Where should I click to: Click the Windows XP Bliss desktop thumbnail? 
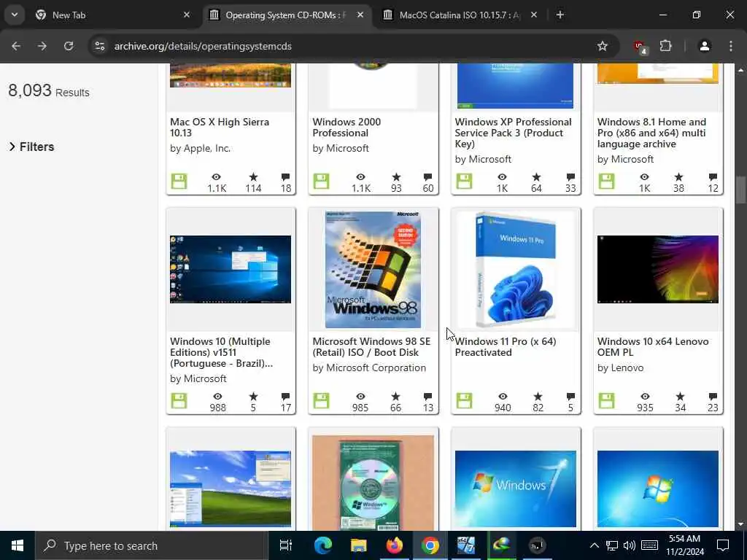(231, 489)
